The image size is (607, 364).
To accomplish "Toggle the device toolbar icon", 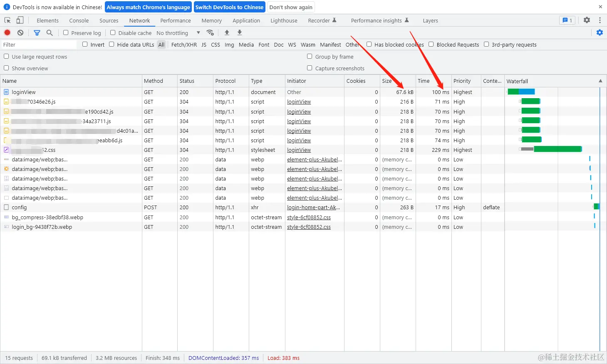I will coord(20,20).
